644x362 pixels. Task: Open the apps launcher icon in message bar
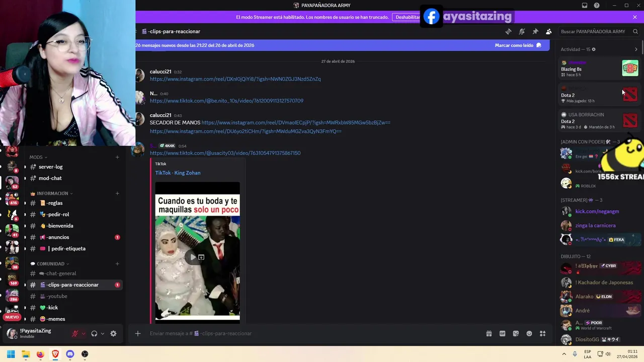click(x=542, y=333)
